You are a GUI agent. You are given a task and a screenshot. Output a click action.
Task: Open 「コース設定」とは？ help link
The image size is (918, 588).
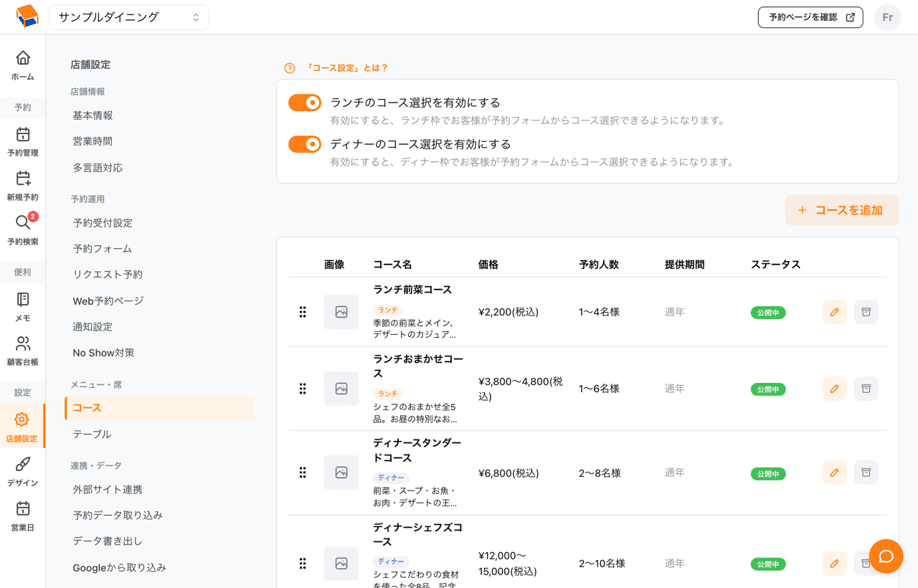(346, 68)
